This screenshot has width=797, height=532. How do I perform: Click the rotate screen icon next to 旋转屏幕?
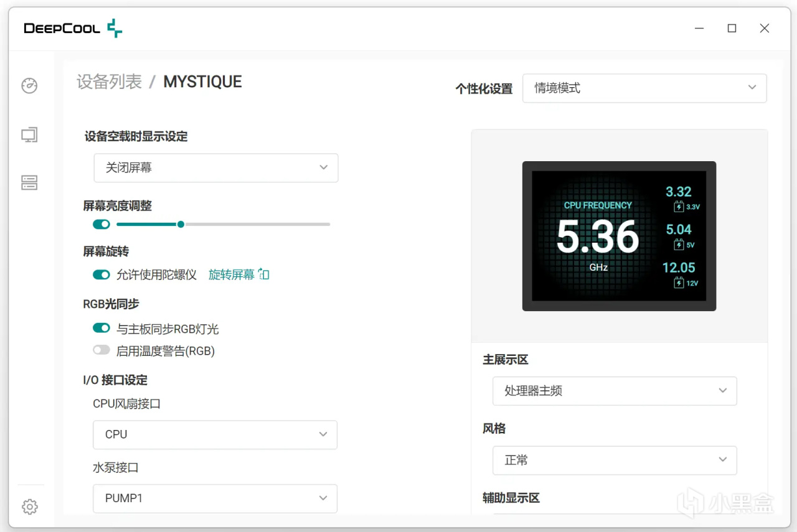264,274
